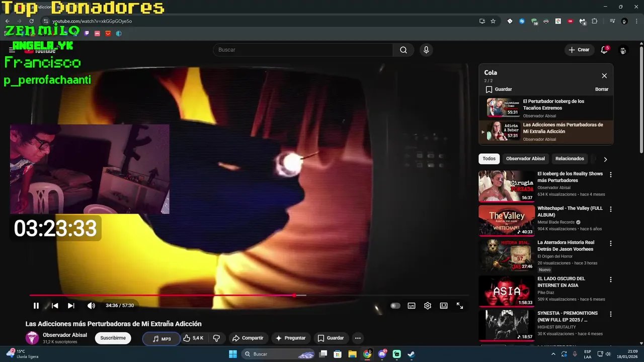Open options for Whitechapel The Valley video
The image size is (644, 362).
click(611, 209)
